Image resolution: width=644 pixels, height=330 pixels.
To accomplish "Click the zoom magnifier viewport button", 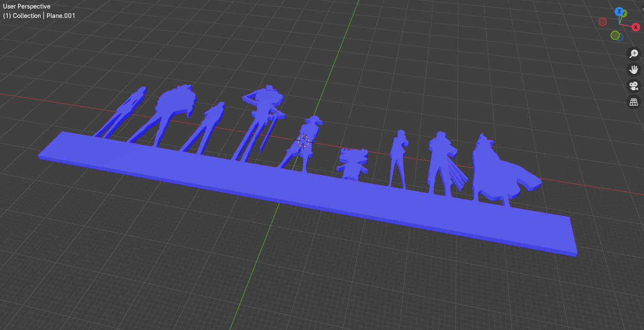I will (633, 54).
